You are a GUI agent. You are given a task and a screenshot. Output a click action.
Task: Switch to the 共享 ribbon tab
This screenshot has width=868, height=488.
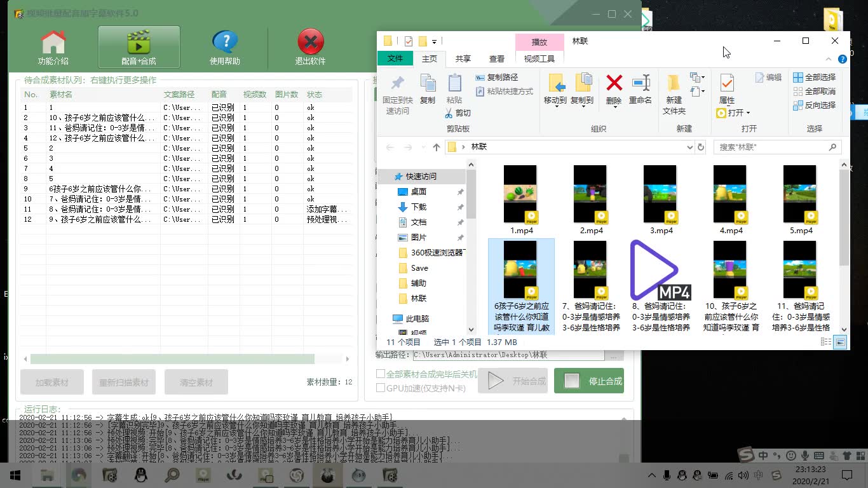[x=463, y=58]
